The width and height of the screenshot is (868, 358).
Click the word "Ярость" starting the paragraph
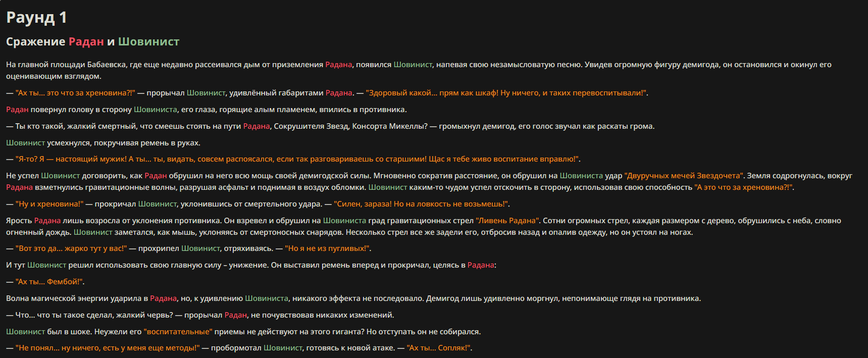19,221
